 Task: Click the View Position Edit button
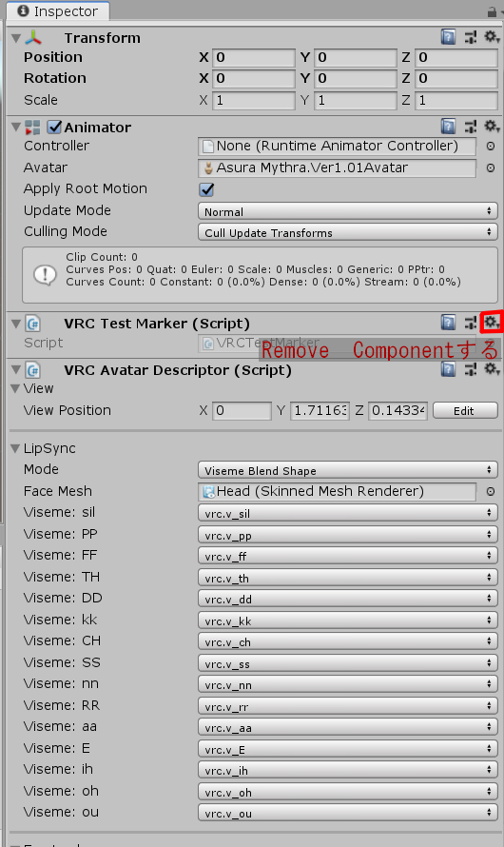point(465,410)
